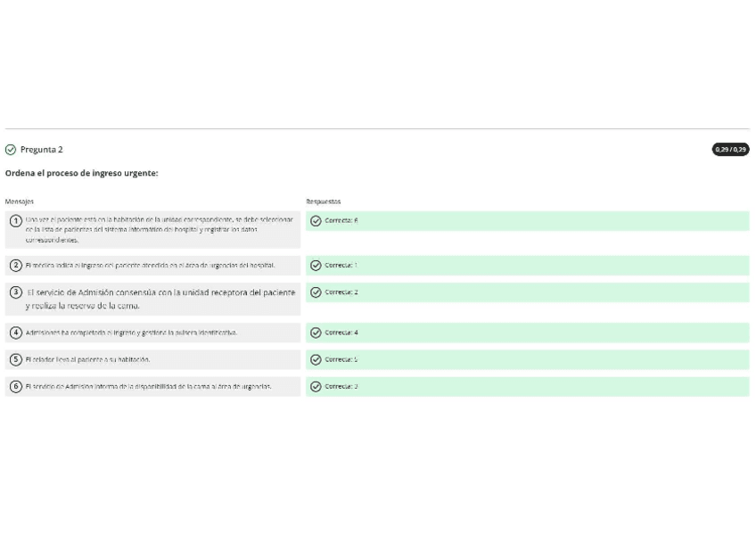Click the Pregunta 2 heading
756x534 pixels.
42,150
